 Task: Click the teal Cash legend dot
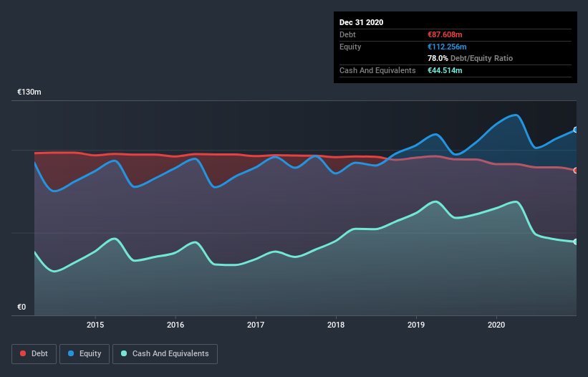[124, 353]
